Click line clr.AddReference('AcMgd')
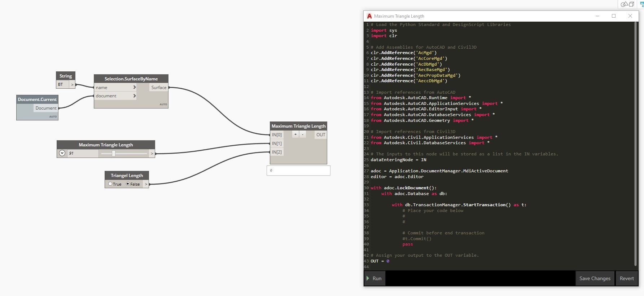Image resolution: width=644 pixels, height=296 pixels. coord(404,53)
